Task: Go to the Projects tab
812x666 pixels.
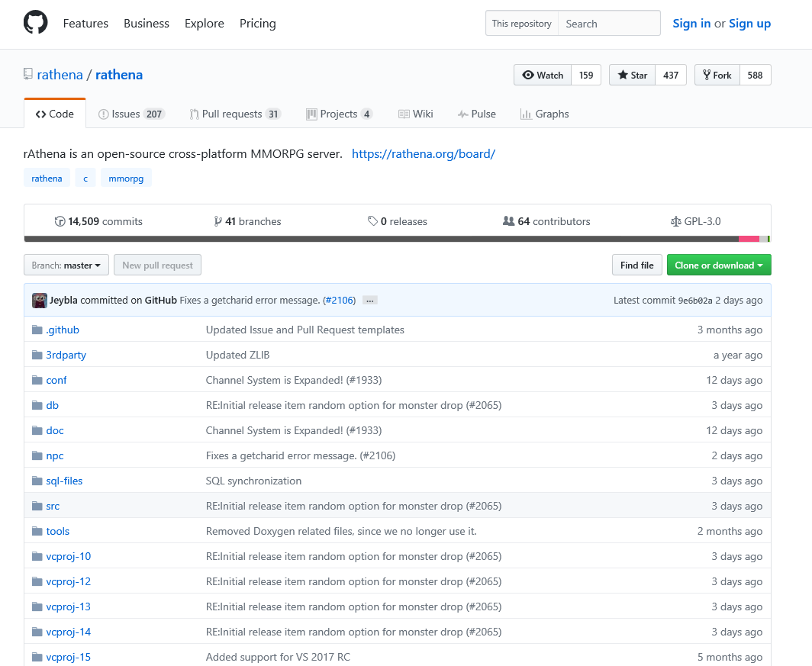Action: pyautogui.click(x=339, y=114)
